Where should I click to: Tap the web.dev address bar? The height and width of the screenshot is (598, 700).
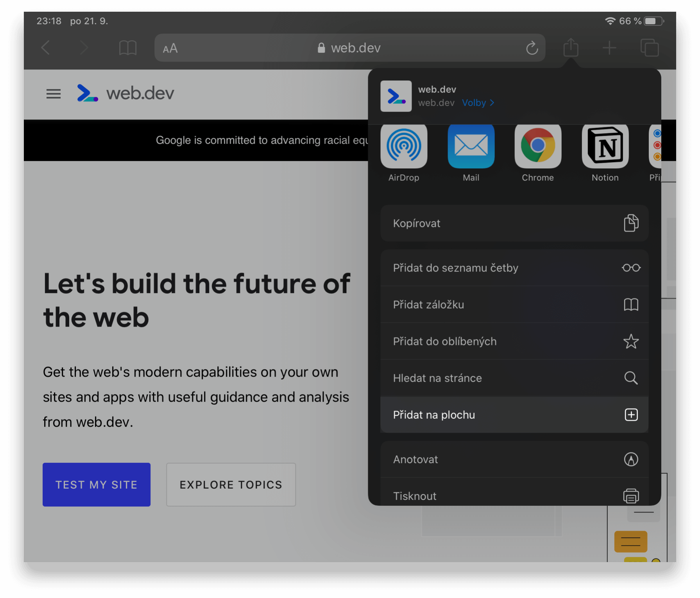pyautogui.click(x=349, y=48)
